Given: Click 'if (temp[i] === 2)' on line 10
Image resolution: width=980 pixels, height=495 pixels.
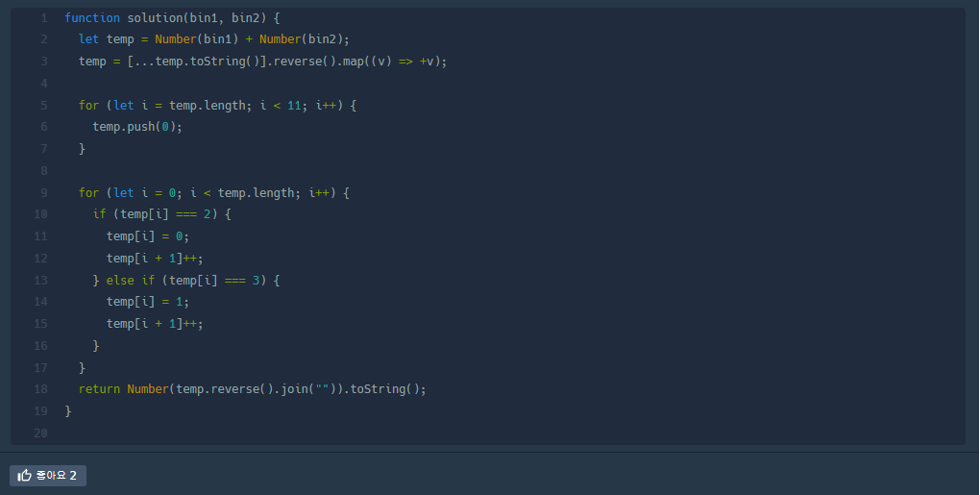Looking at the screenshot, I should point(155,214).
